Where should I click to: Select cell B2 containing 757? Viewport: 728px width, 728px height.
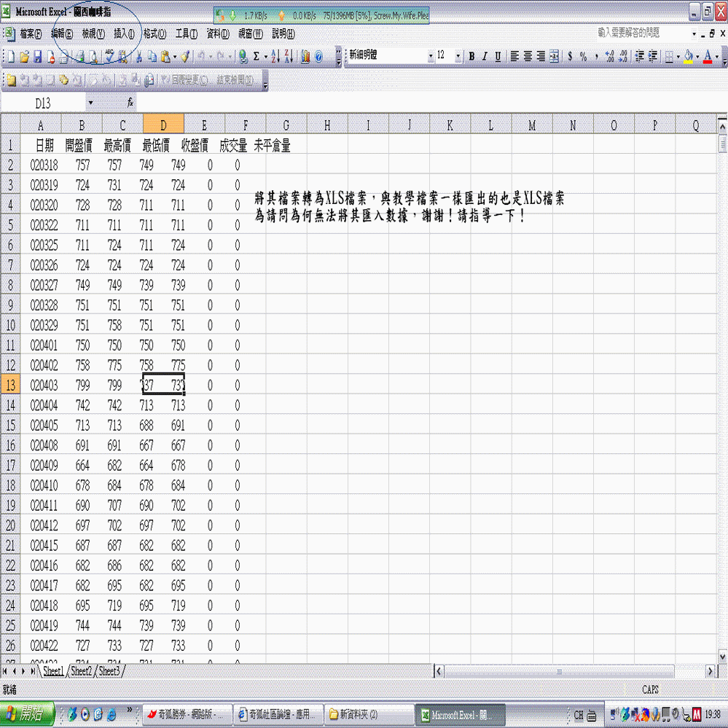[82, 165]
